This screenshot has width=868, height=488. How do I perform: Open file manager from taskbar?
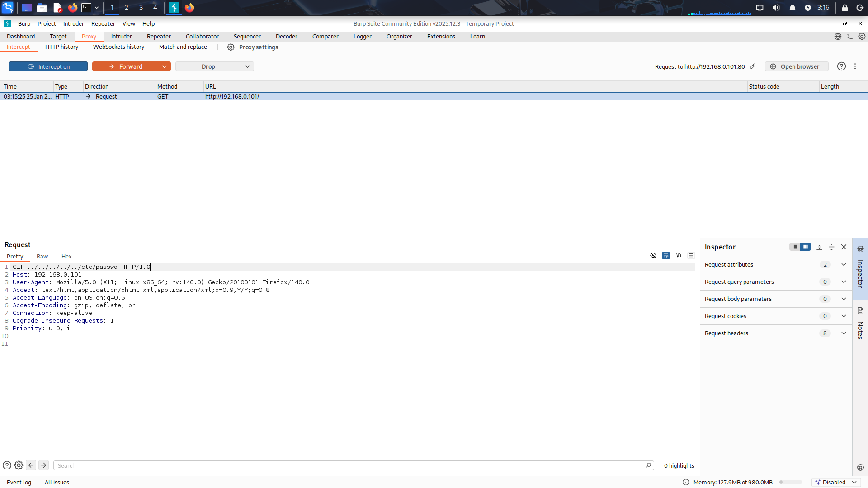pos(42,8)
